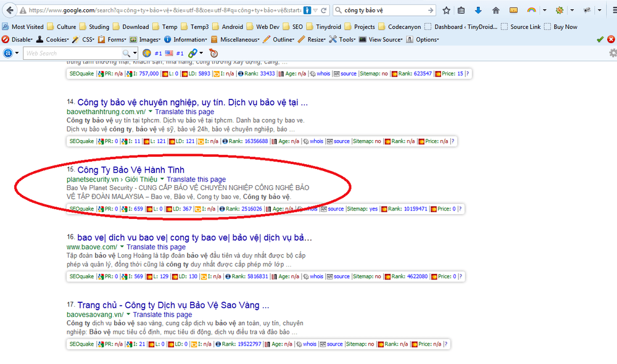Viewport: 617px width, 364px height.
Task: Click the Alexa search magnifier icon
Action: [126, 53]
